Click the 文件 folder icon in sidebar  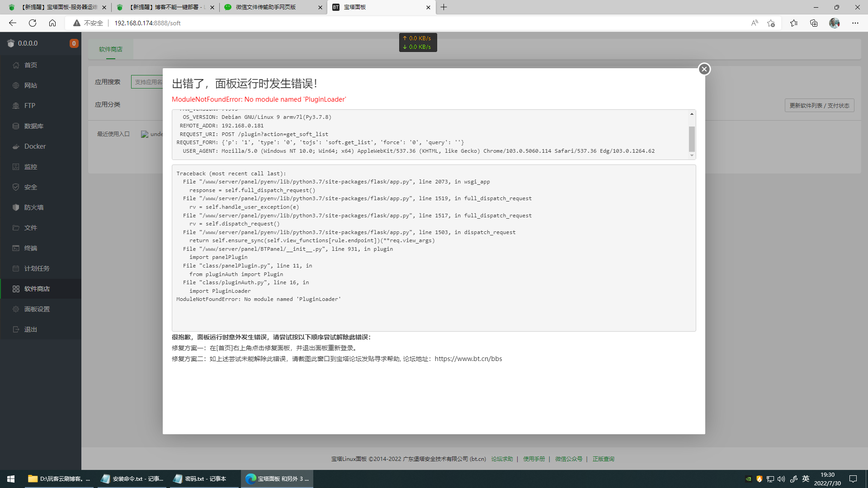coord(16,228)
